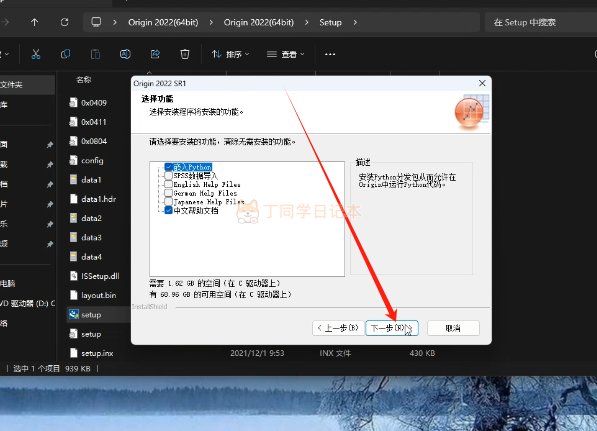Click the 2021/12/1 9:53 date cell
597x431 pixels.
[x=257, y=353]
